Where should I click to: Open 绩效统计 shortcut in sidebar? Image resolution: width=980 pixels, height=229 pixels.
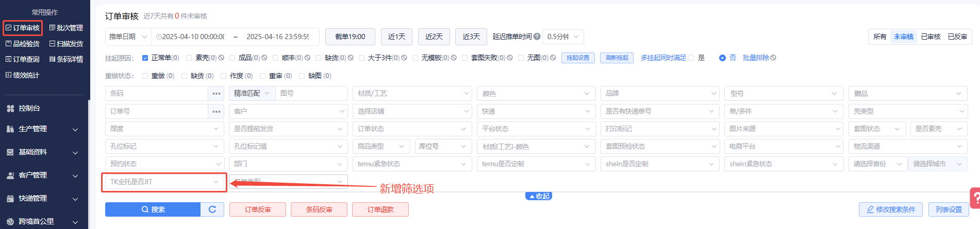[x=23, y=75]
